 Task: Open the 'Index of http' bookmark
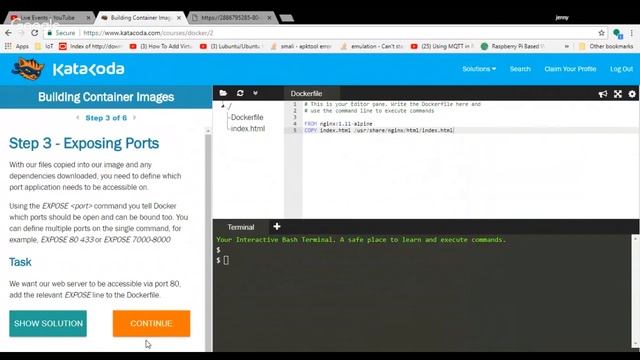pyautogui.click(x=90, y=46)
